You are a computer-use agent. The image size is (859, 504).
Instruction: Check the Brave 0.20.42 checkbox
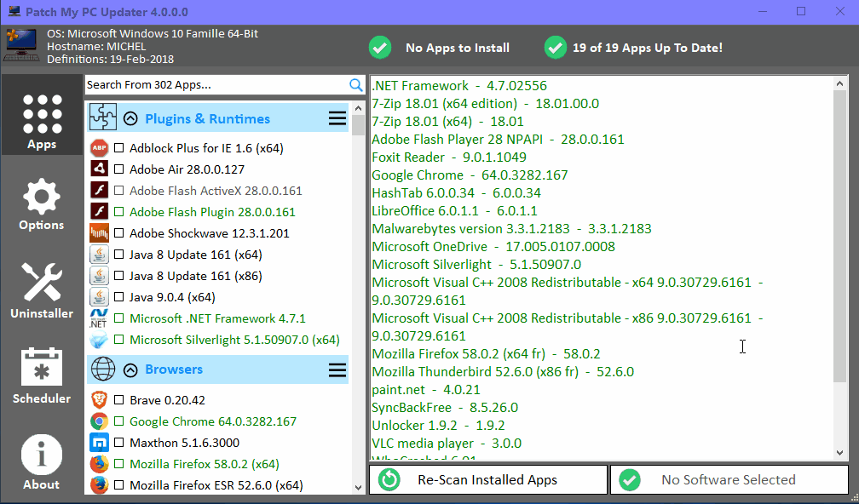click(x=119, y=400)
